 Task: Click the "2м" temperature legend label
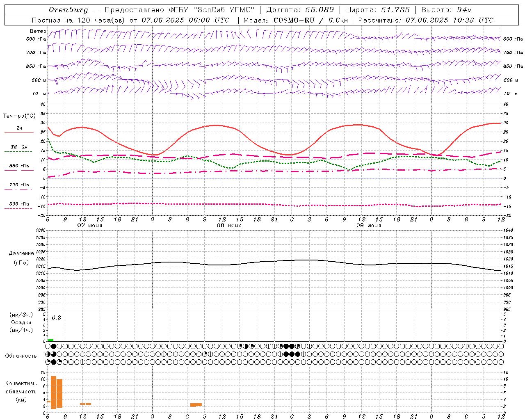pos(19,128)
